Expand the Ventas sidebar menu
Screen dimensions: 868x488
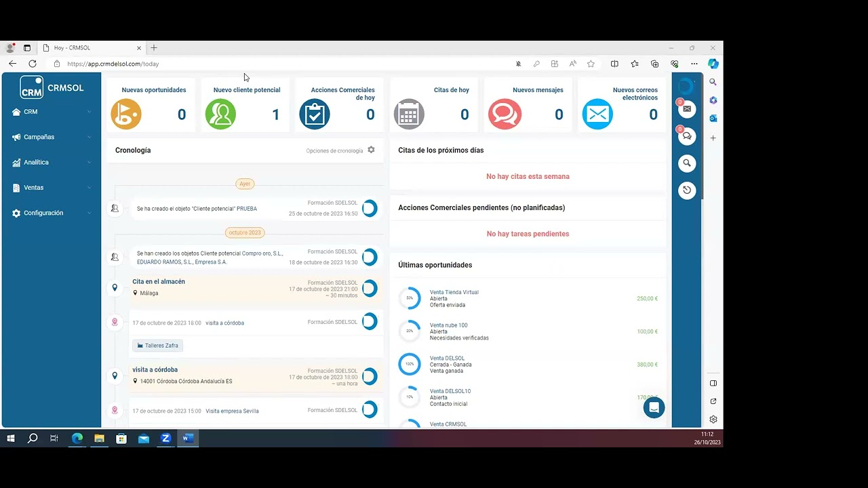point(52,188)
